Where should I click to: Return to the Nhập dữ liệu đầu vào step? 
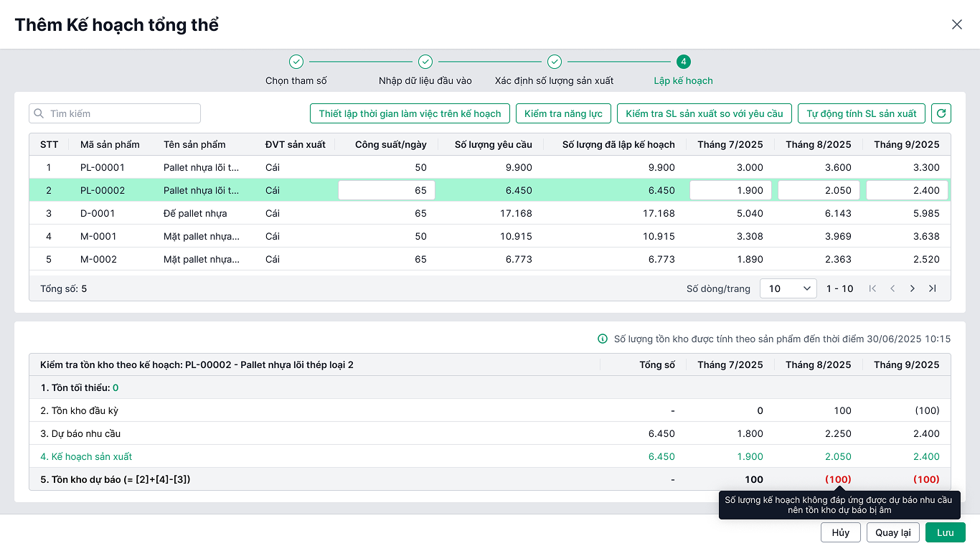(425, 62)
